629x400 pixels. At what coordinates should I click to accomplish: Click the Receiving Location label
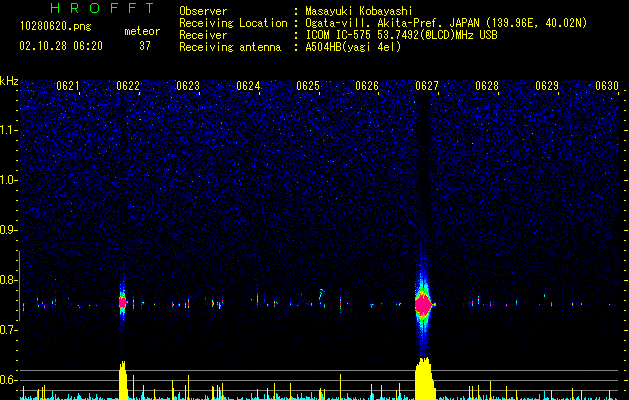[233, 23]
